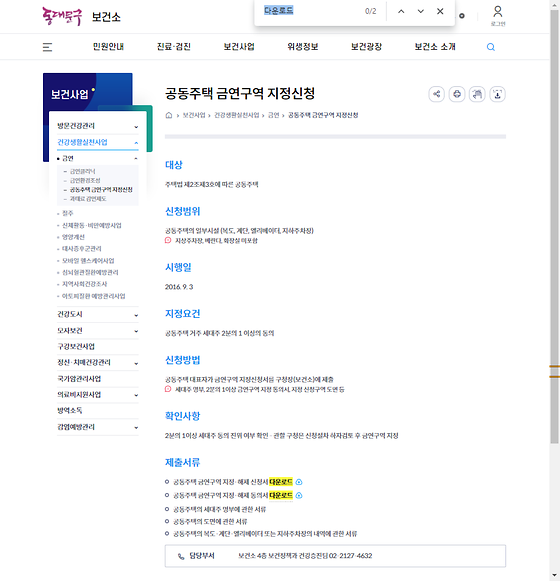Expand 건강도시 sidebar chevron

click(x=136, y=315)
